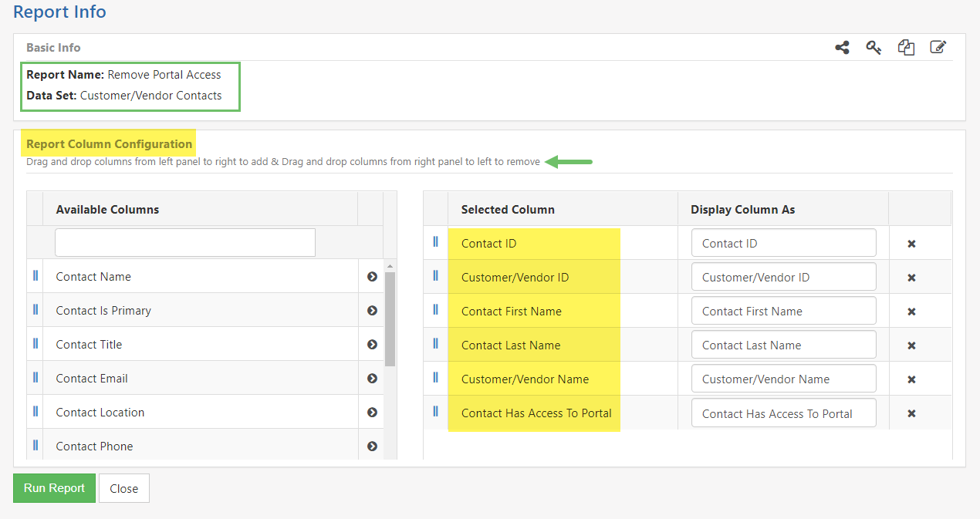Edit basic info using the pencil icon
This screenshot has height=519, width=980.
[x=938, y=47]
